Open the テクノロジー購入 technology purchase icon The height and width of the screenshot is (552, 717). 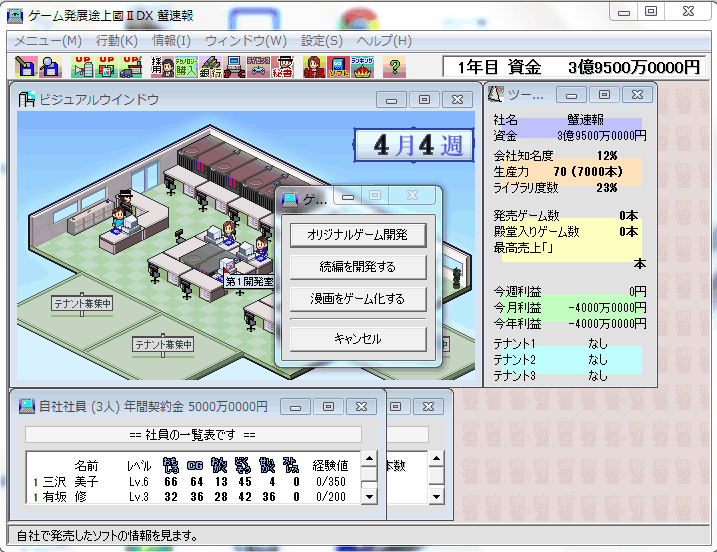pos(187,67)
